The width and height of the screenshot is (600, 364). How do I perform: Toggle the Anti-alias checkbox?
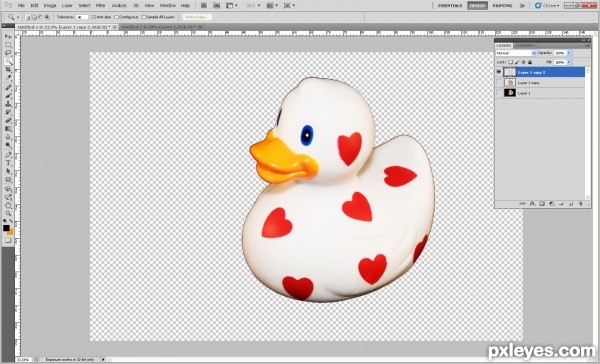tap(93, 17)
